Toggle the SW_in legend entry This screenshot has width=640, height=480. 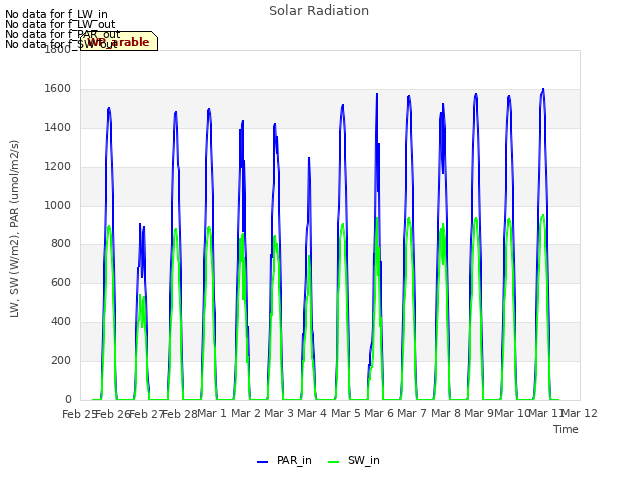(x=354, y=460)
